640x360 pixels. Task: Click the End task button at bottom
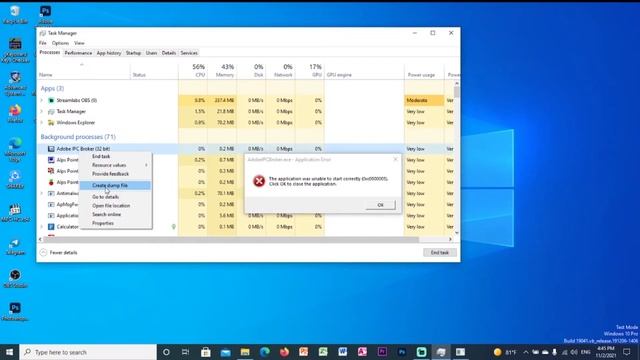(x=440, y=253)
